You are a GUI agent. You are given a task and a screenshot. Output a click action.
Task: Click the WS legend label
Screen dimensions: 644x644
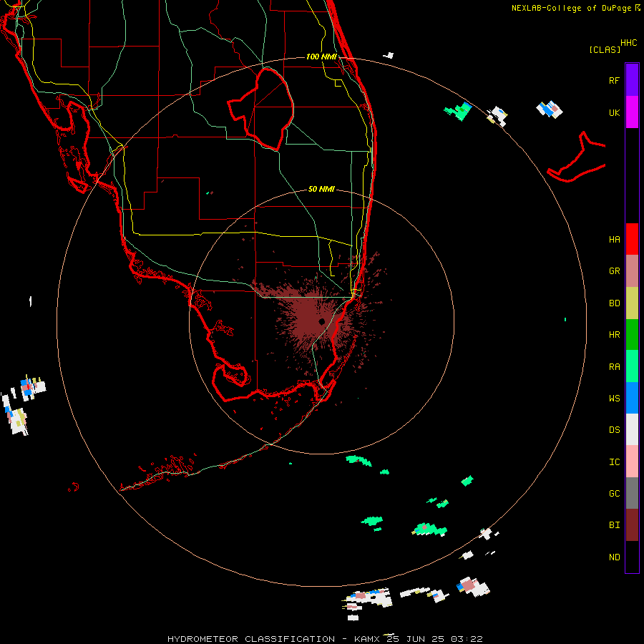click(x=614, y=399)
